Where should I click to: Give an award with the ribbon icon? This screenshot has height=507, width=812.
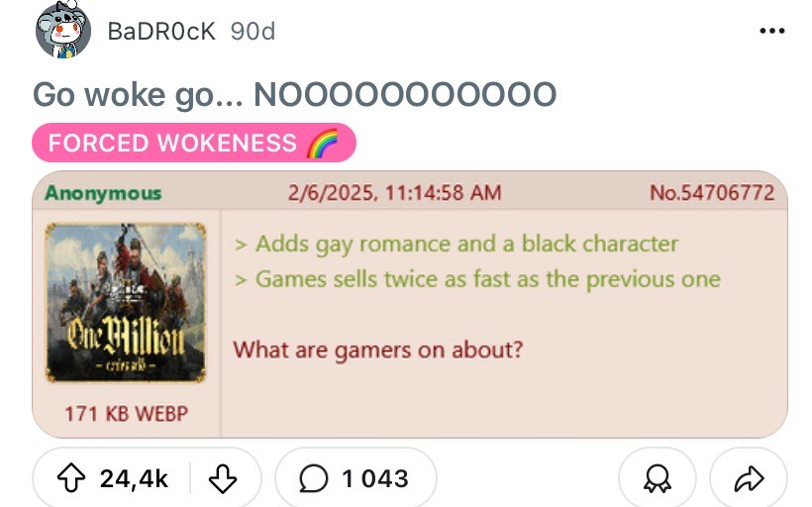tap(658, 477)
